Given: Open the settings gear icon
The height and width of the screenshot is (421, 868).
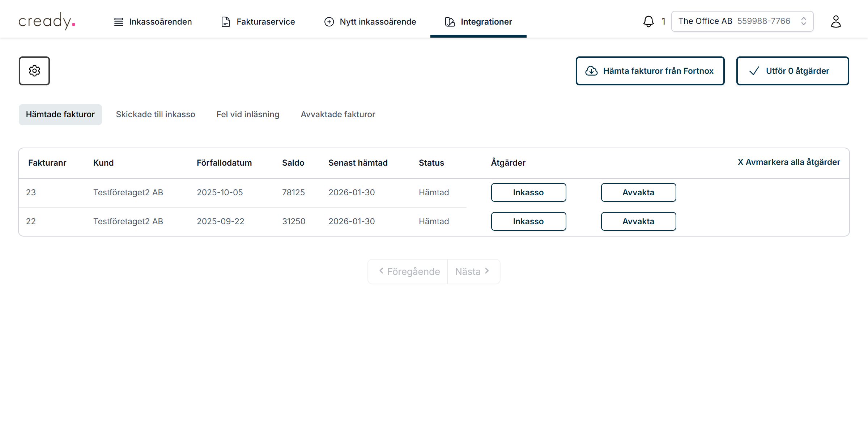Looking at the screenshot, I should (x=34, y=71).
